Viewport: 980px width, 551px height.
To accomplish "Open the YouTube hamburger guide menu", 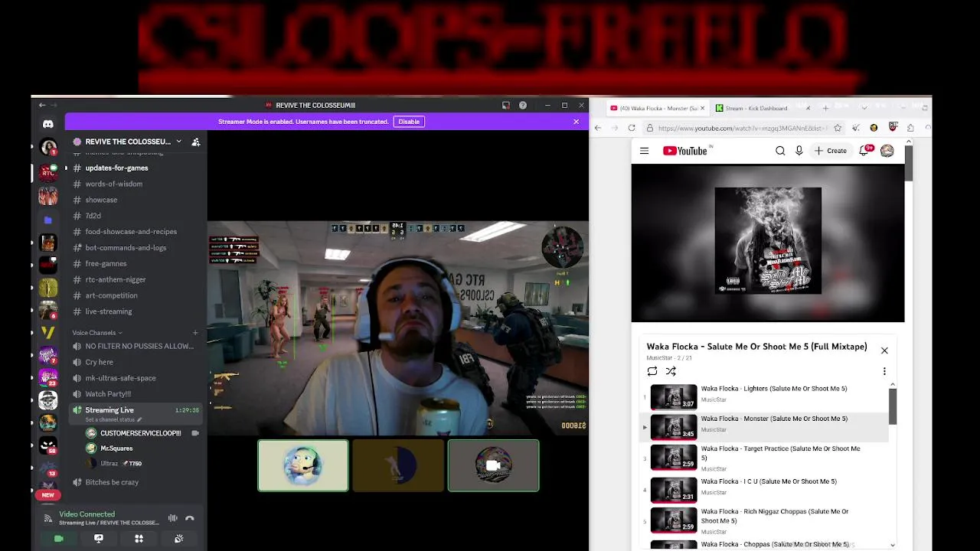I will point(644,151).
